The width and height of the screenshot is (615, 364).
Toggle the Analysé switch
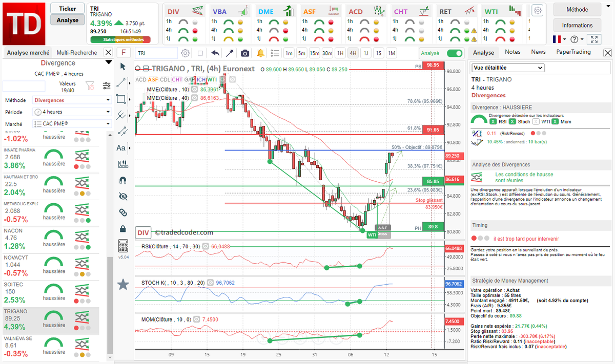click(454, 53)
